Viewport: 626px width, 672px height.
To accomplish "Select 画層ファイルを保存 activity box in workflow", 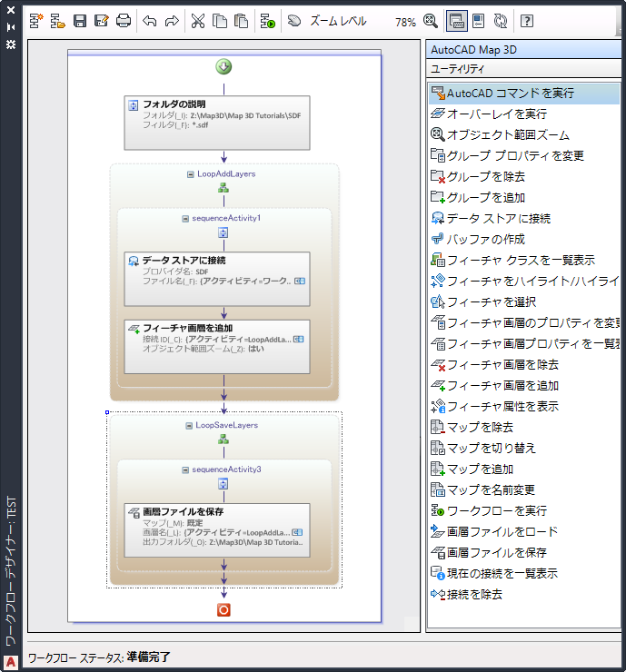I will (217, 530).
